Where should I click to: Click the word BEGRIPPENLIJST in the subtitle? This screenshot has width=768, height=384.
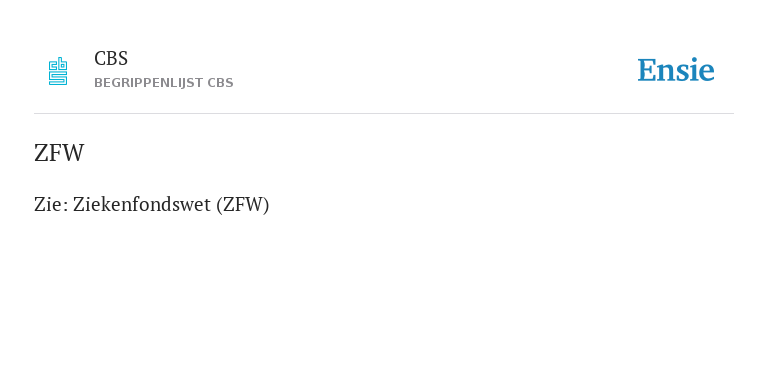[148, 83]
